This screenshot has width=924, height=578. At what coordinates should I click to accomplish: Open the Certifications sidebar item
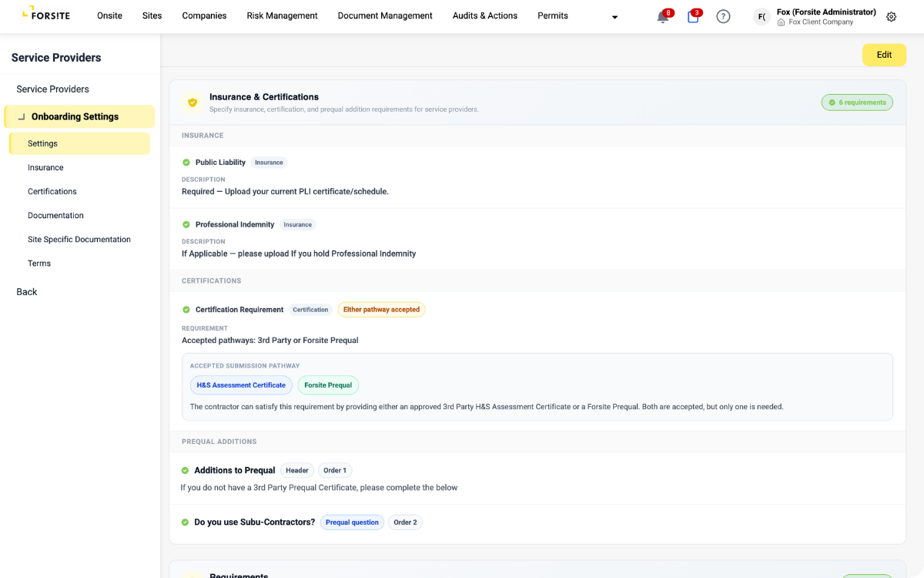coord(52,191)
